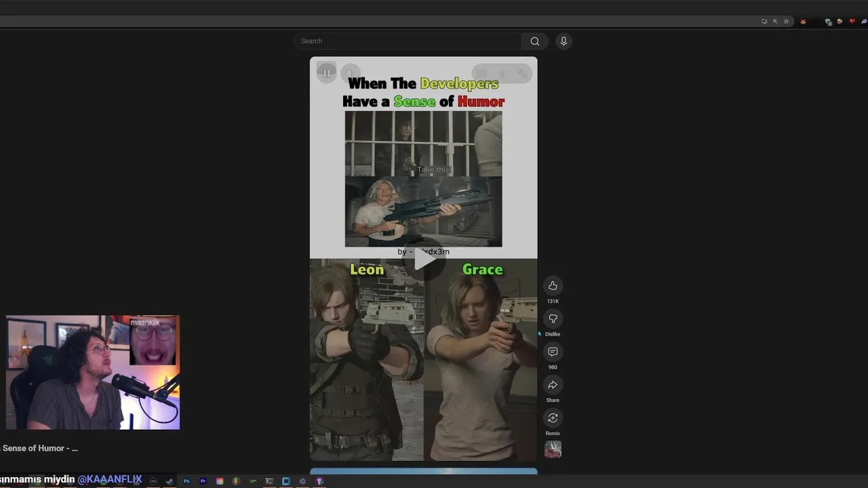Open the green shield extension icon

828,22
